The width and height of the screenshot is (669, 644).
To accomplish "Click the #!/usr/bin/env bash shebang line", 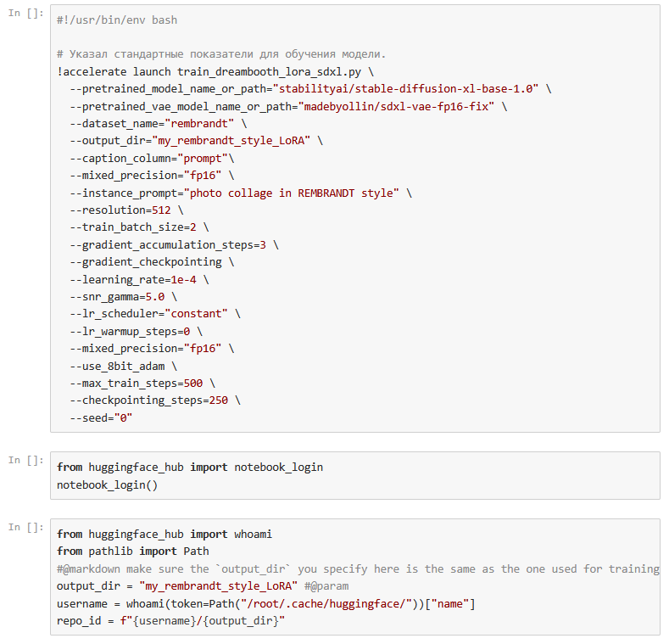I will coord(117,20).
